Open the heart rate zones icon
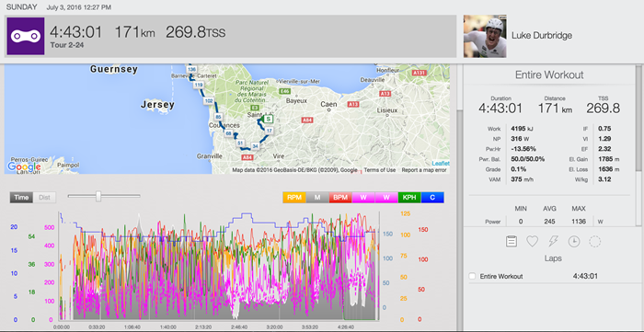Viewport: 644px width, 332px height. click(533, 241)
